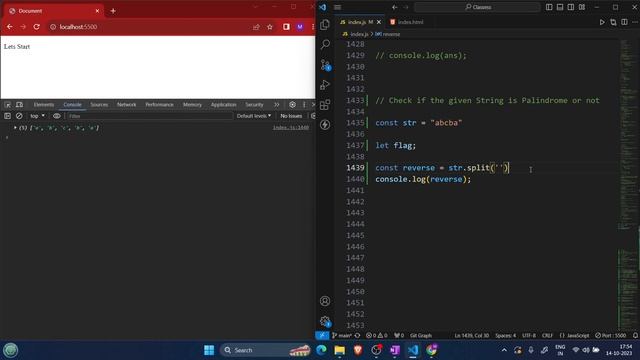Click the Ln 1439, Col 30 indicator

471,335
